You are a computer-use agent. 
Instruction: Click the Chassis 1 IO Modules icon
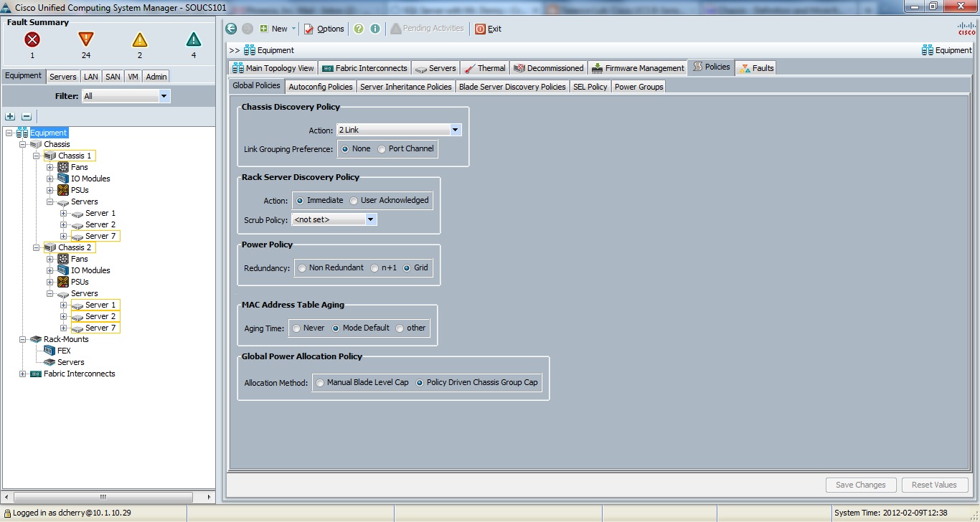(x=63, y=179)
